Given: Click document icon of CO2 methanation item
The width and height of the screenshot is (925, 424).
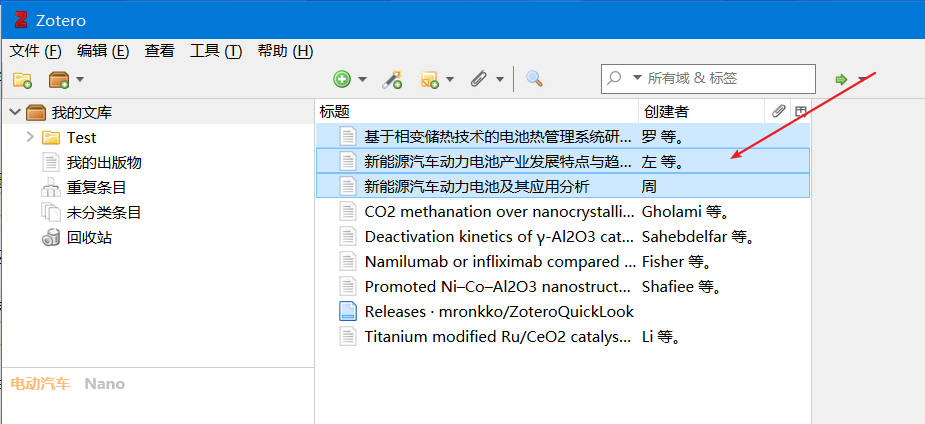Looking at the screenshot, I should click(x=348, y=211).
